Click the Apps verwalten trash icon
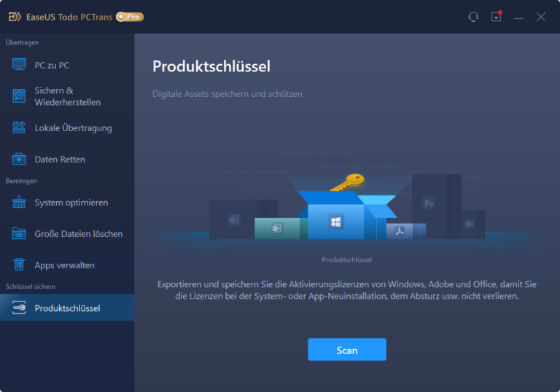 [x=19, y=264]
